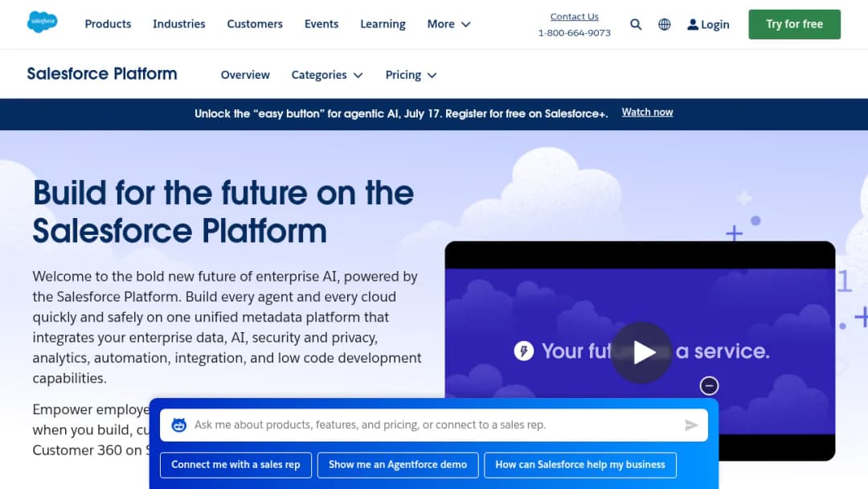868x489 pixels.
Task: Play the video with the play button
Action: tap(641, 352)
